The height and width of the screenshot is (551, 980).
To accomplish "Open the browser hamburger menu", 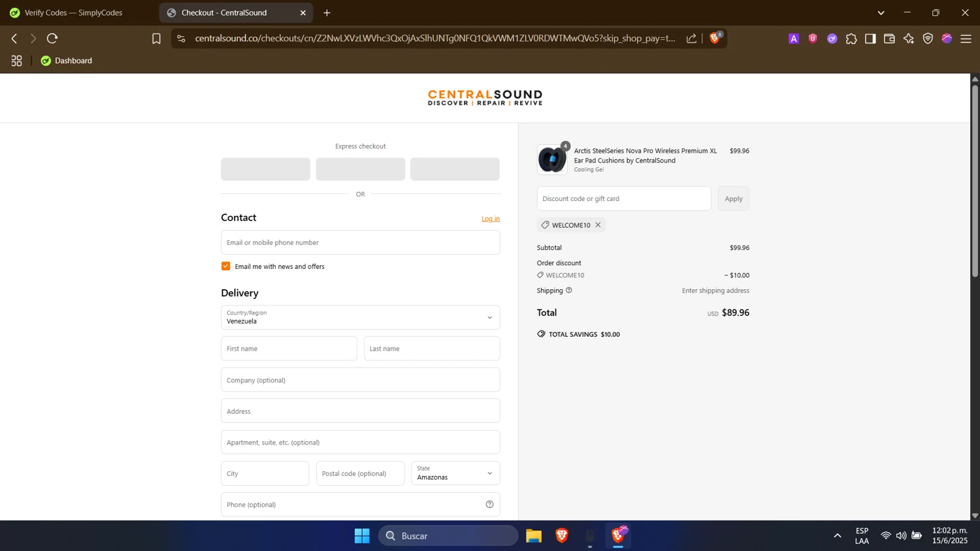I will tap(966, 39).
